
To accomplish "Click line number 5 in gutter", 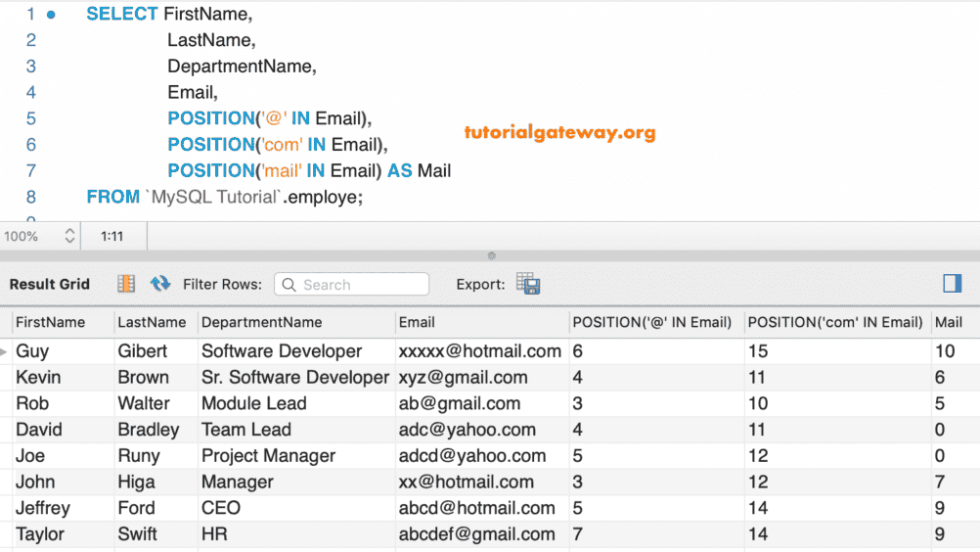I will click(31, 118).
